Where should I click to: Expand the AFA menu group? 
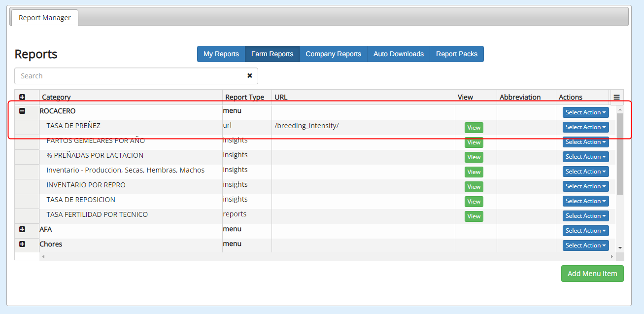click(22, 229)
